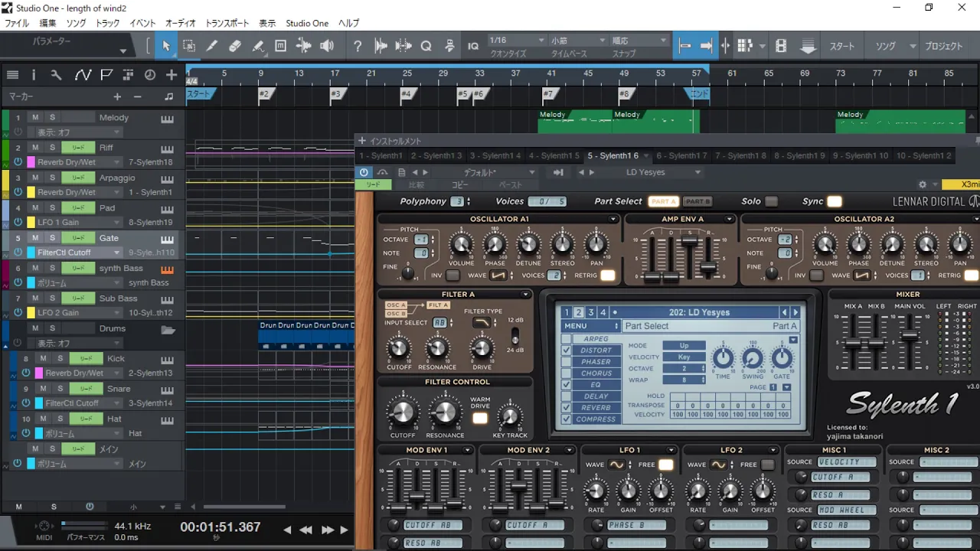Toggle the Filter Control WARM DRIVE button
980x551 pixels.
click(x=480, y=418)
